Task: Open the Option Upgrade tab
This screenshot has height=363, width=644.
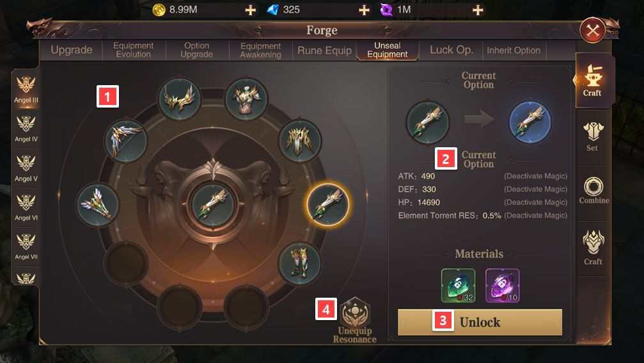Action: coord(197,50)
